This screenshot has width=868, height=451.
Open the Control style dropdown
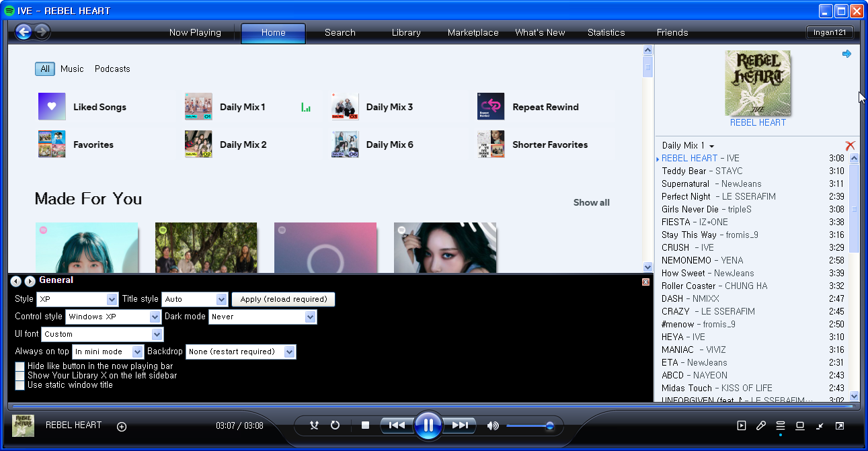(113, 317)
